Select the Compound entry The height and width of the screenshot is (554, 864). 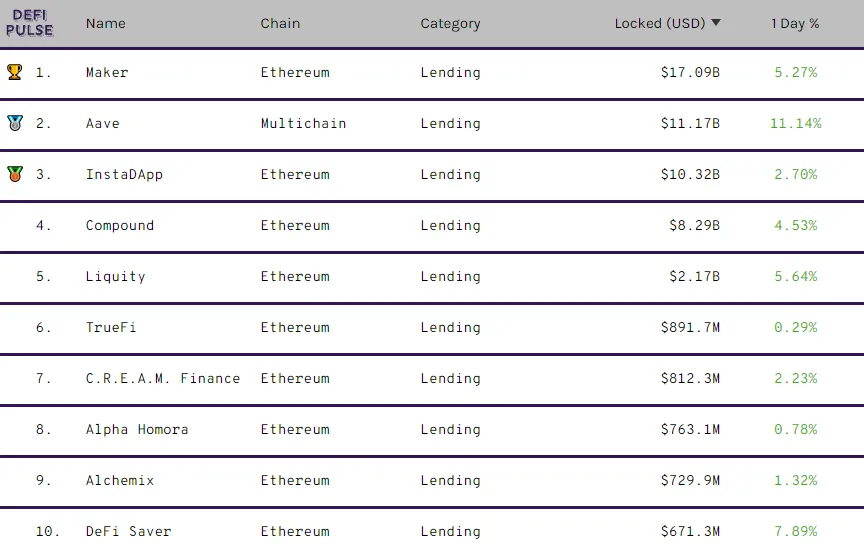pos(120,226)
